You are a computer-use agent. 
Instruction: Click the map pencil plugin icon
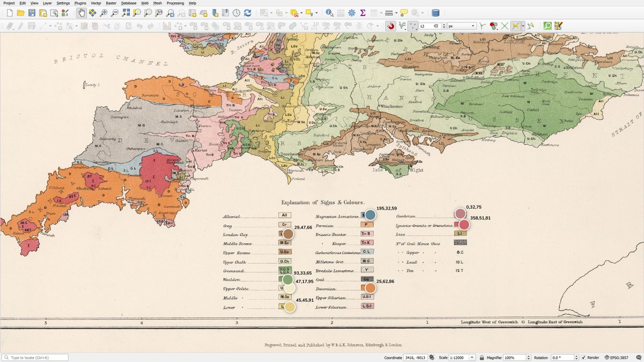(x=559, y=26)
